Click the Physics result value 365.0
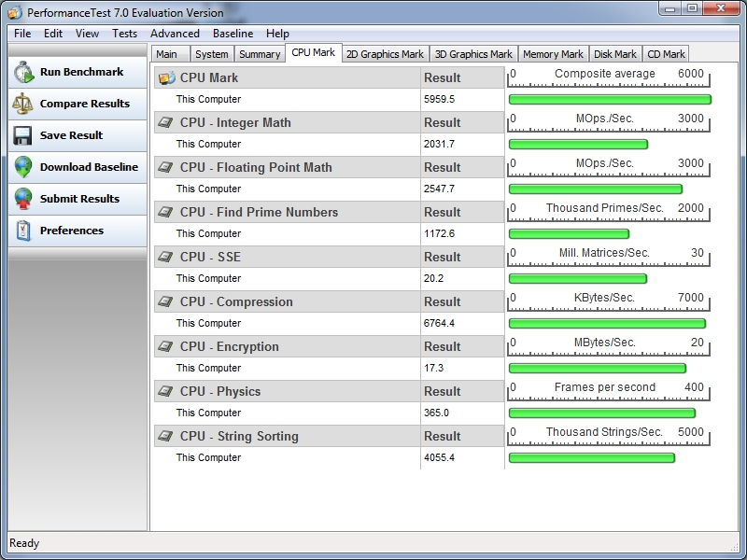747x560 pixels. [x=436, y=413]
